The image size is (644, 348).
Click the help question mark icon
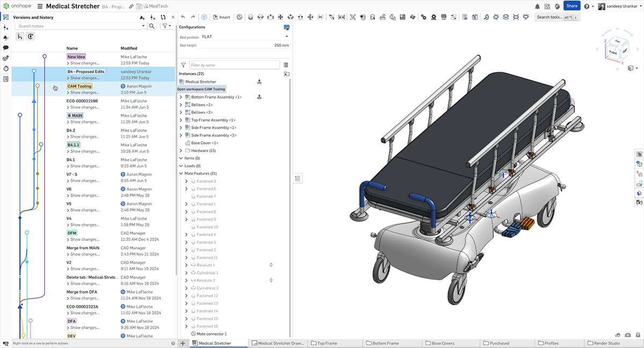pos(585,5)
